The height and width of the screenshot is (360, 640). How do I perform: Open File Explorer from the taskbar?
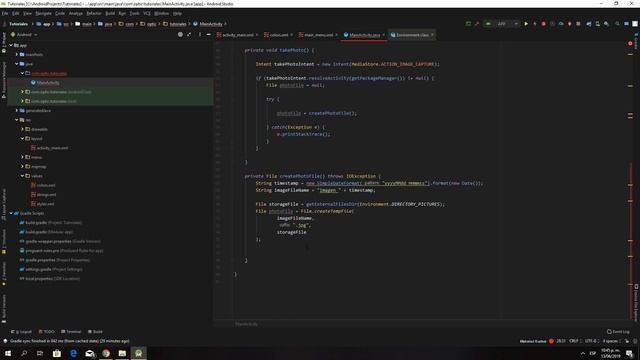[122, 353]
